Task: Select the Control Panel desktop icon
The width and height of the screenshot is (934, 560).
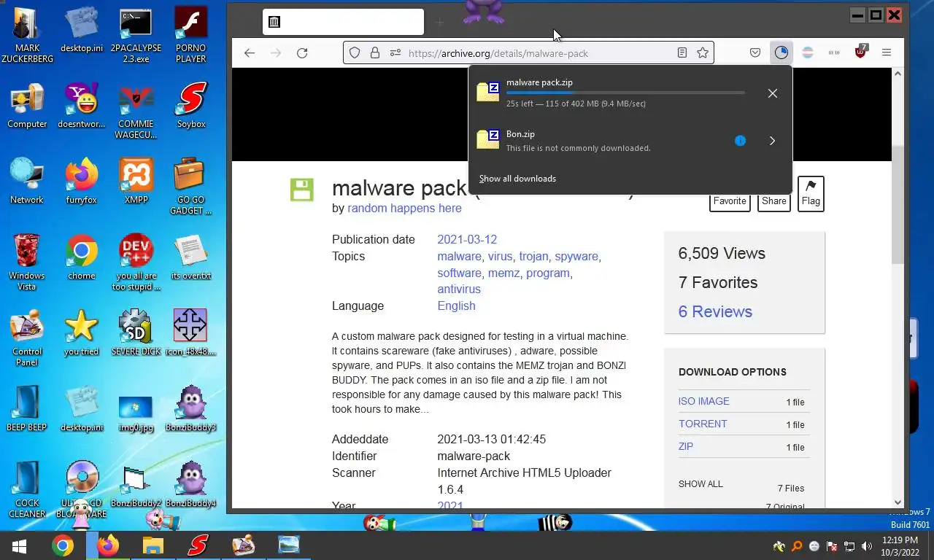Action: 27,338
